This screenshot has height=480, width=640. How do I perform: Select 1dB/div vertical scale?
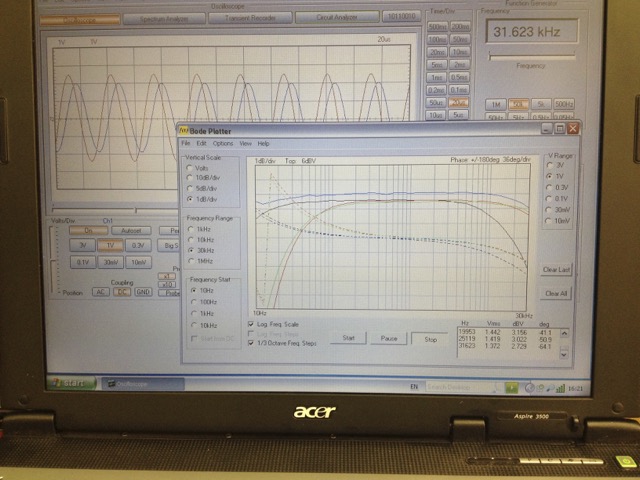pos(202,199)
